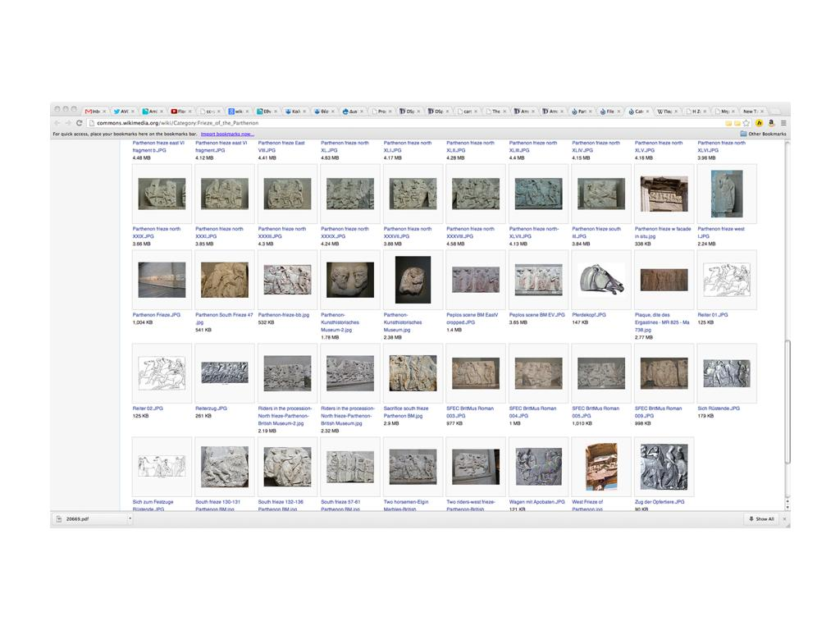Viewport: 840px width, 630px height.
Task: Switch to the YouTube tab
Action: coord(180,112)
